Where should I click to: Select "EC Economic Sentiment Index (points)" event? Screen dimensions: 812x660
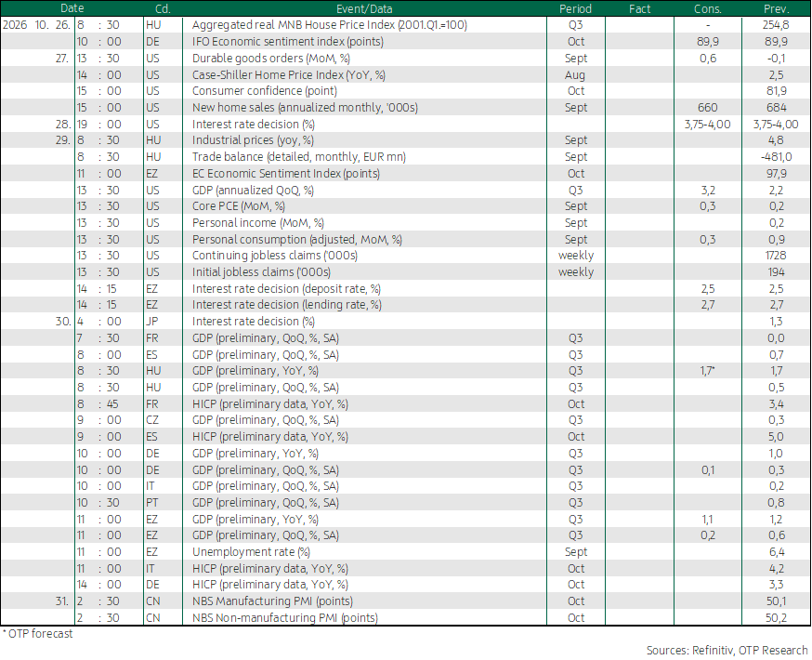click(286, 174)
